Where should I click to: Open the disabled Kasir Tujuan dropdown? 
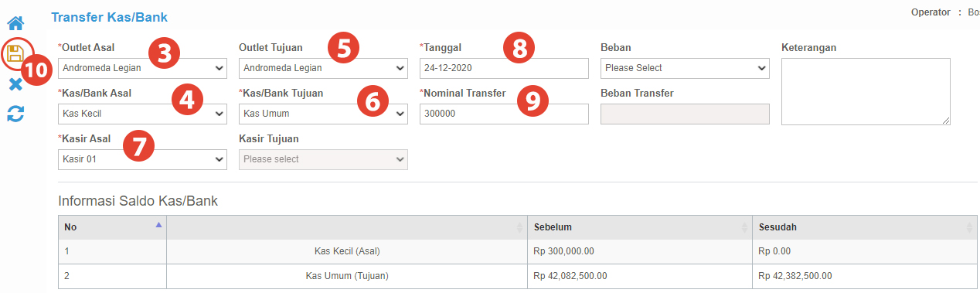(323, 159)
